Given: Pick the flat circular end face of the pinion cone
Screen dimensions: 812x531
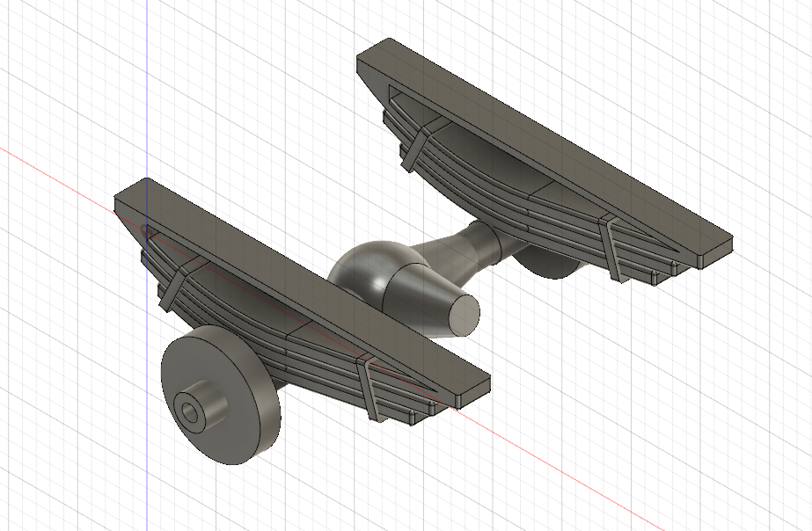Looking at the screenshot, I should coord(464,316).
